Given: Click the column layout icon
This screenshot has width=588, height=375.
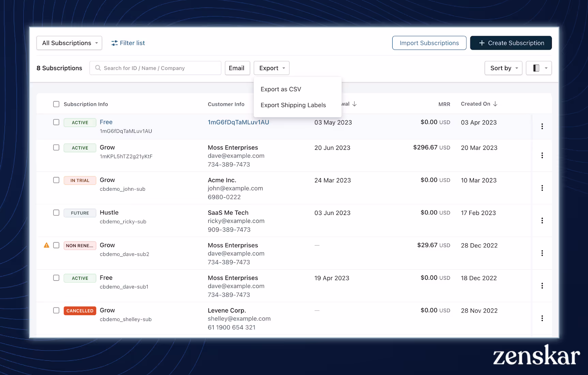Looking at the screenshot, I should [536, 68].
